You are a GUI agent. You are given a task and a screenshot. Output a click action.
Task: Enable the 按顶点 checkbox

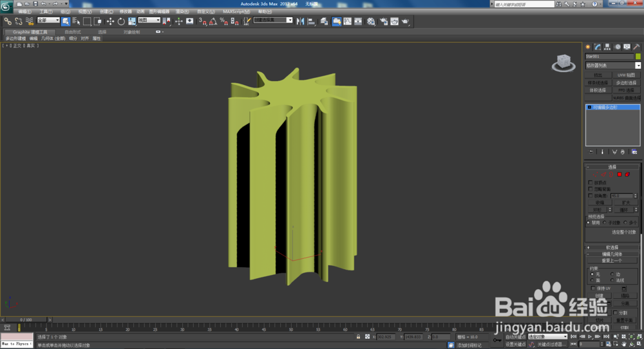pyautogui.click(x=591, y=182)
